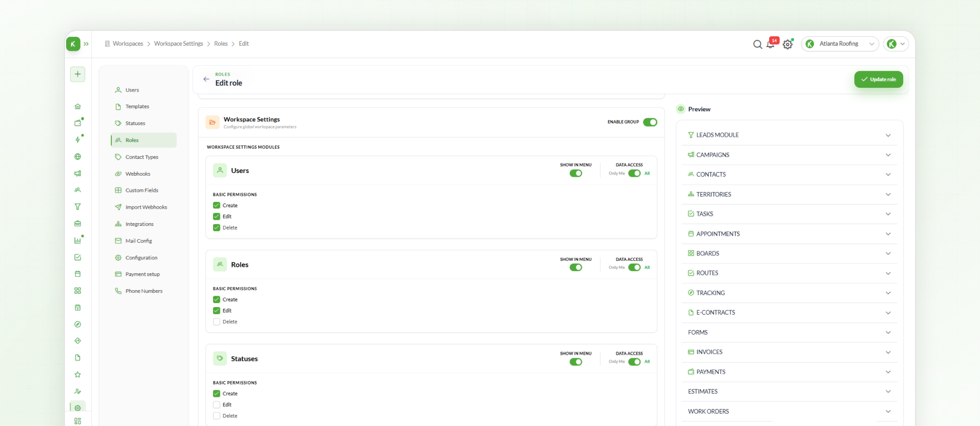Open the funnel leads sidebar icon
Image resolution: width=980 pixels, height=426 pixels.
78,207
